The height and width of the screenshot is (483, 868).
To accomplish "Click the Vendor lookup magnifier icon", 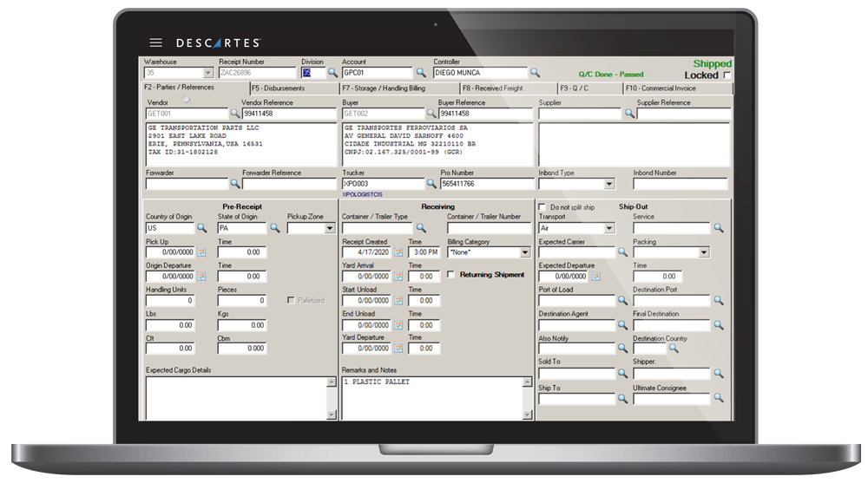I will pyautogui.click(x=234, y=113).
